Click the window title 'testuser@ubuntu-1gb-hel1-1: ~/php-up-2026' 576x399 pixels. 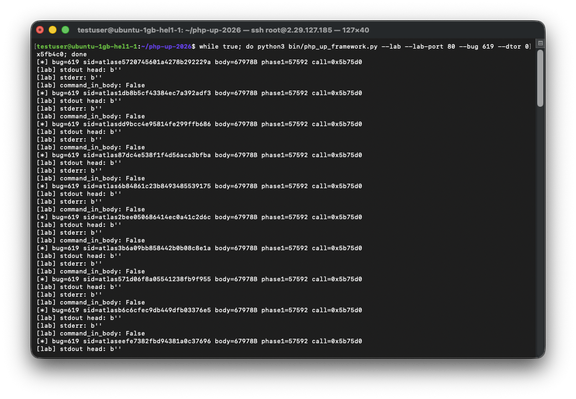click(x=159, y=30)
